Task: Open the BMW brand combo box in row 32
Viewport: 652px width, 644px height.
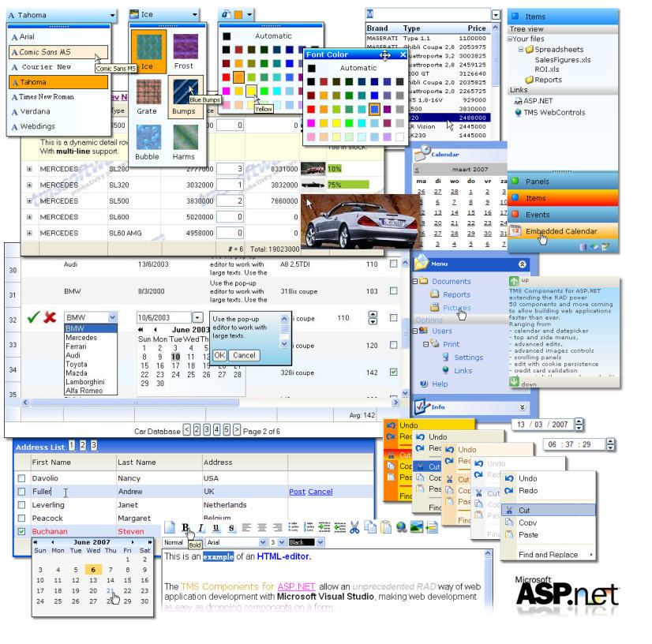Action: click(x=112, y=317)
